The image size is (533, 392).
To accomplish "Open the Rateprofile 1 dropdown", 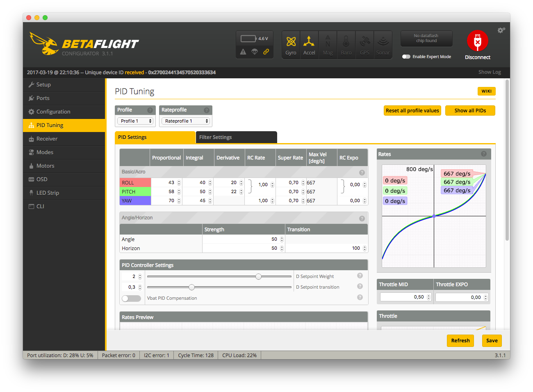I will tap(186, 121).
